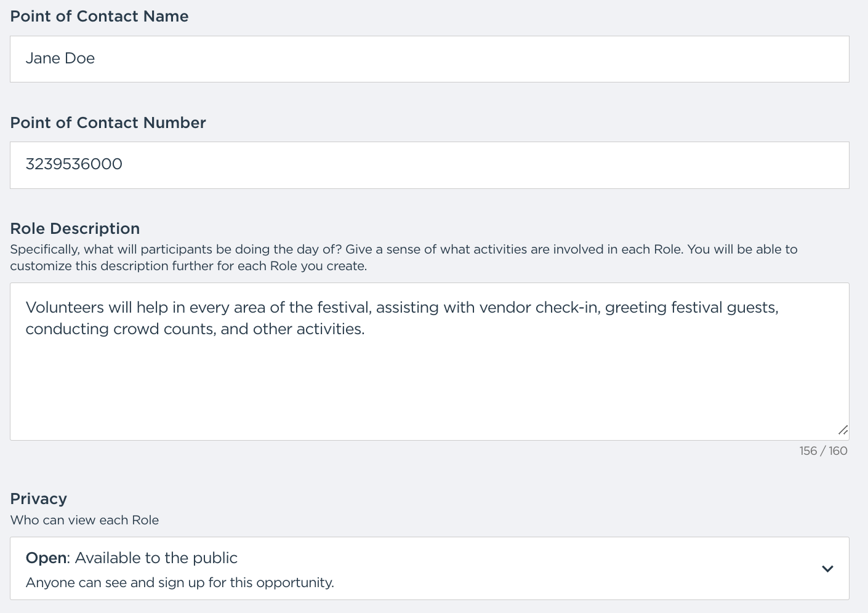Click the 'Jane Doe' text in the name field
The width and height of the screenshot is (868, 613).
click(60, 58)
